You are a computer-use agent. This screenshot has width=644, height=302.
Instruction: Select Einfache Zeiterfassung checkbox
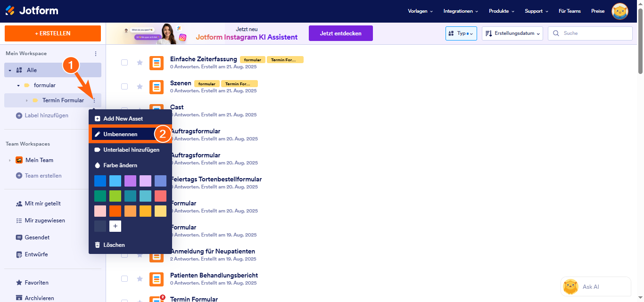tap(124, 62)
